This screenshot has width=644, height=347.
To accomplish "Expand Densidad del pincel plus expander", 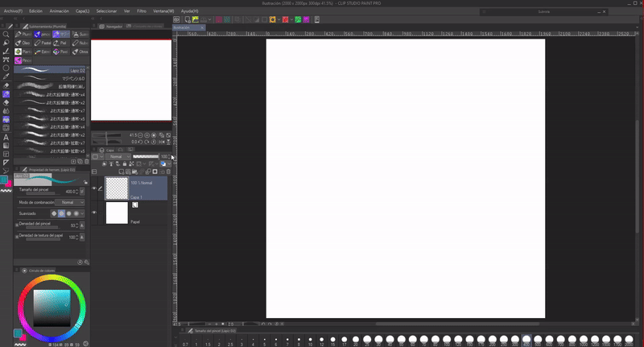I will click(x=16, y=225).
